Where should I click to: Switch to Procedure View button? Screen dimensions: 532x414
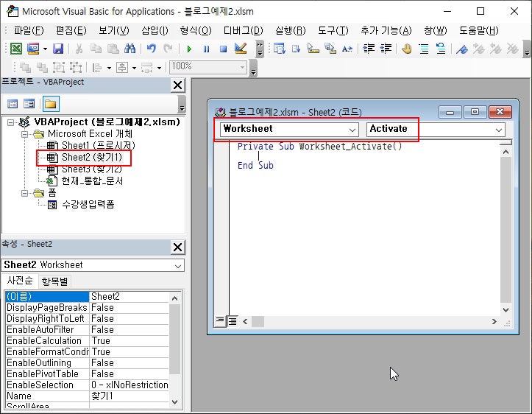220,320
